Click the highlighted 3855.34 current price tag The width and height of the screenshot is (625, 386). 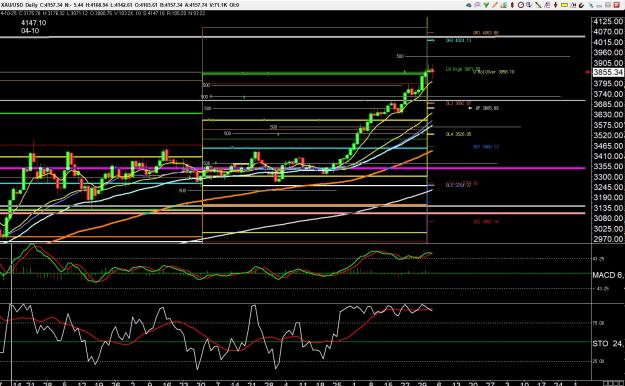coord(608,72)
